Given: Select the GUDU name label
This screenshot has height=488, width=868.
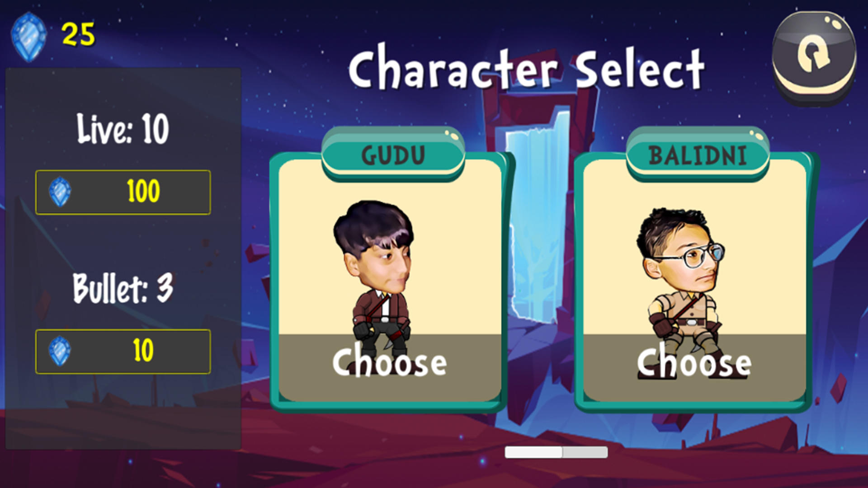Looking at the screenshot, I should [393, 155].
